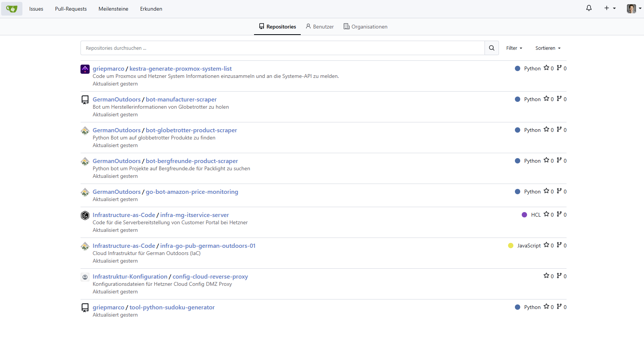Click the star icon for bot-manufacturer-scraper

click(546, 98)
